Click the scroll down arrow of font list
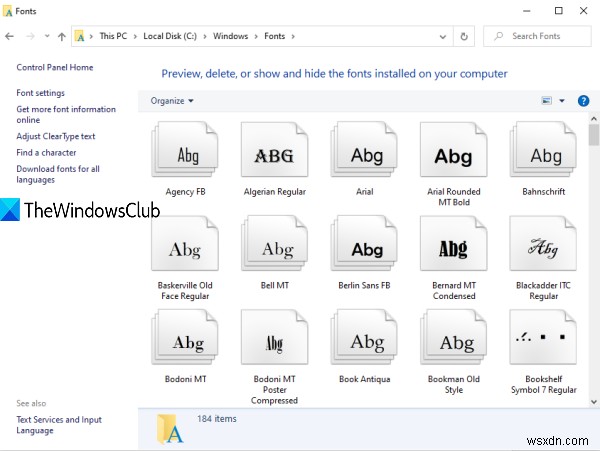Image resolution: width=600 pixels, height=451 pixels. click(x=593, y=402)
